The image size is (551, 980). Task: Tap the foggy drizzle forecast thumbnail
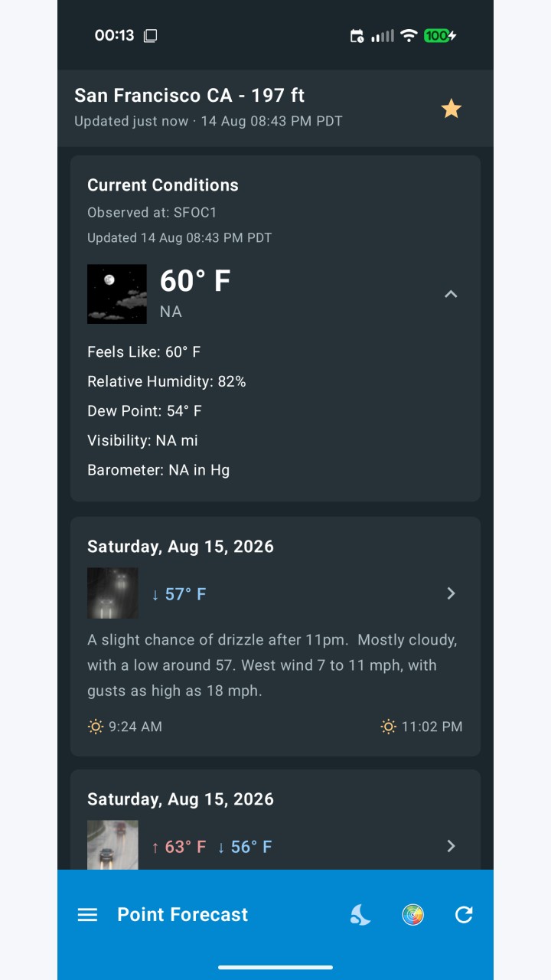(x=112, y=593)
